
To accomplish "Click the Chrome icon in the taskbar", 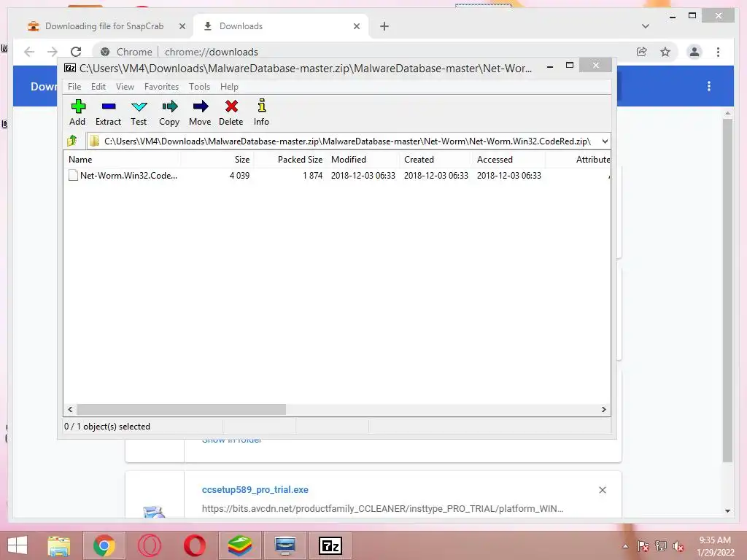I will 104,545.
